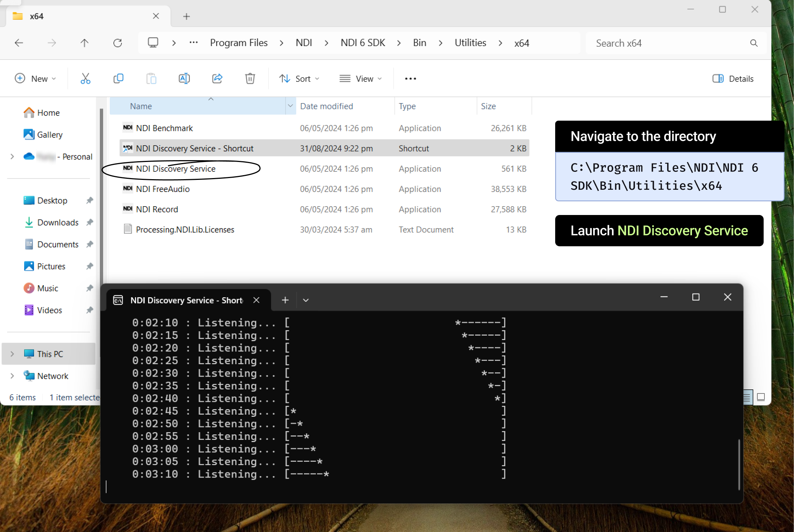This screenshot has width=794, height=532.
Task: Go back with the left arrow
Action: coord(19,43)
